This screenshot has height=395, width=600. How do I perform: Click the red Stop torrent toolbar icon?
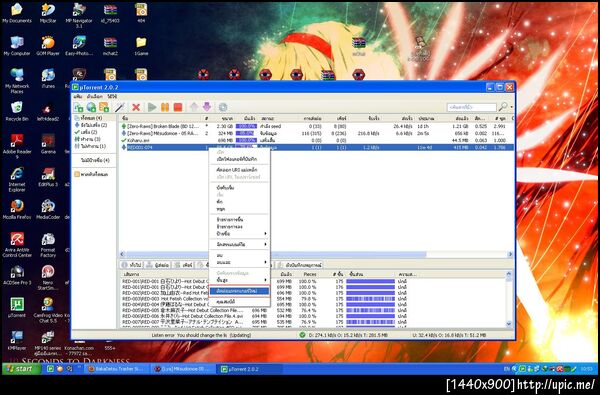click(x=178, y=107)
